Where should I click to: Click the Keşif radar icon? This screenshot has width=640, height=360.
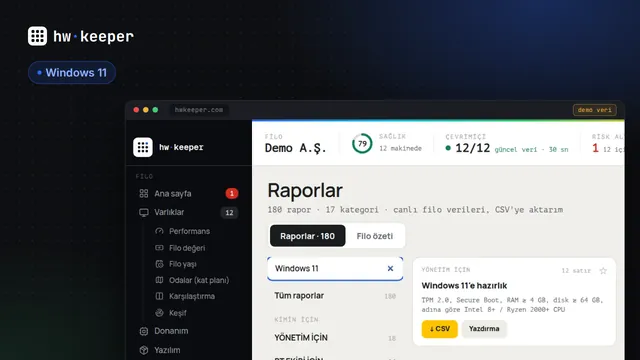click(159, 313)
